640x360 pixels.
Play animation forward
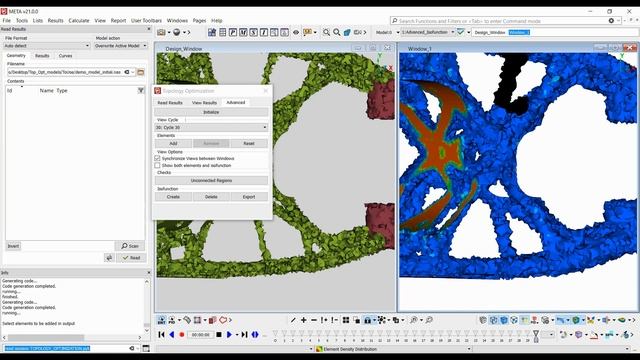pyautogui.click(x=229, y=335)
